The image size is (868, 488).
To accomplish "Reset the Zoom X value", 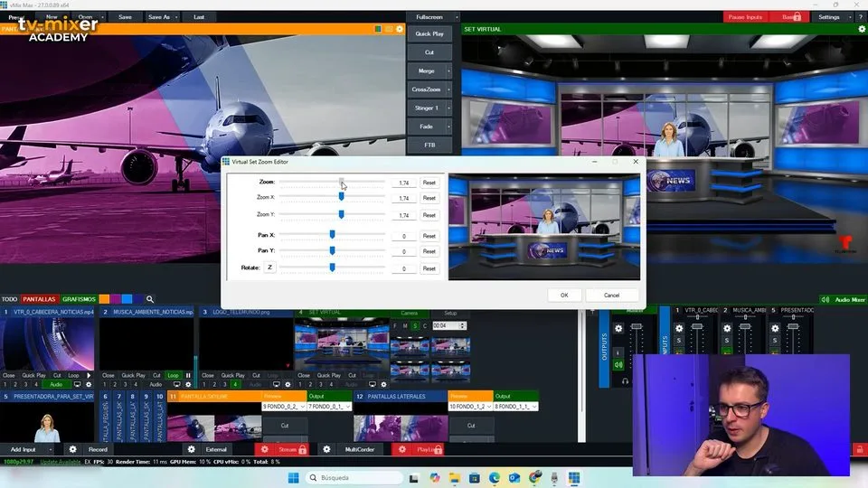I will point(429,198).
